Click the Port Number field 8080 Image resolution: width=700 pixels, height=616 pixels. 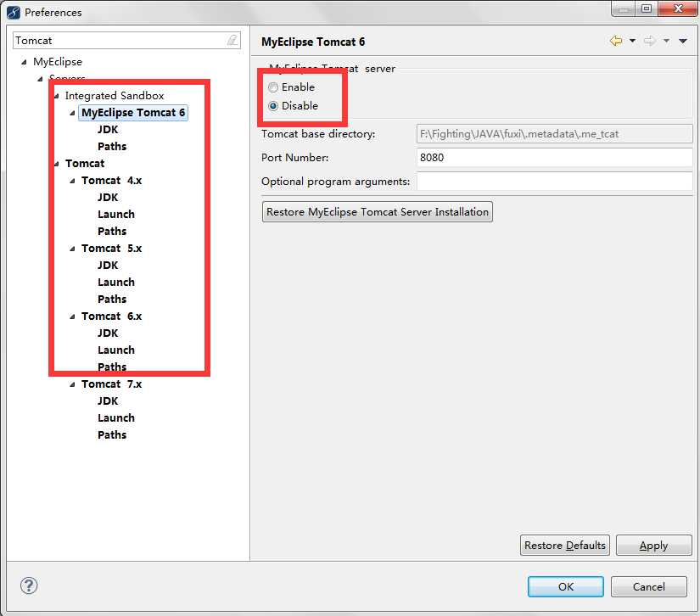[x=554, y=158]
